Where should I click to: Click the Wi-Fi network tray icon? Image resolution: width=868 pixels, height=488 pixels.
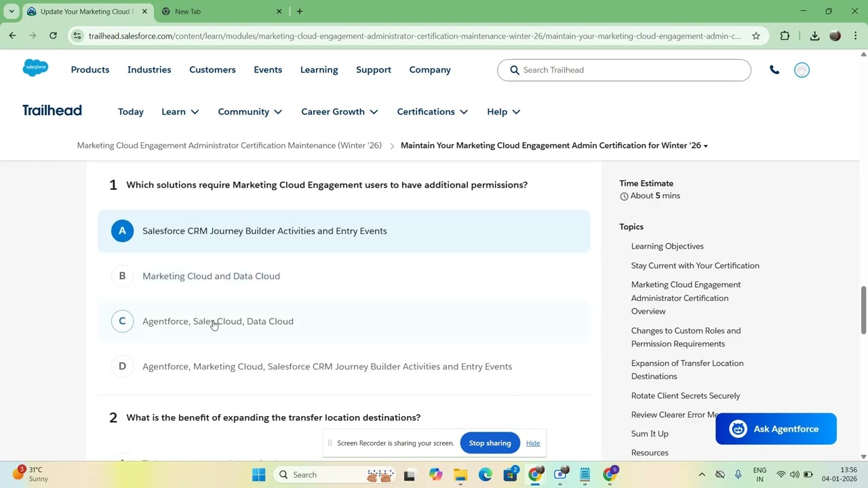tap(781, 474)
